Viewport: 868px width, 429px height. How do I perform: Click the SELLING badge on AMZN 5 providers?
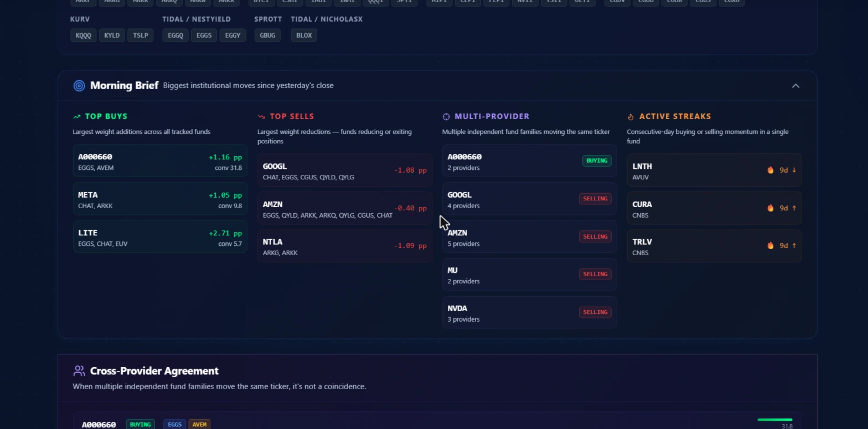(x=595, y=237)
